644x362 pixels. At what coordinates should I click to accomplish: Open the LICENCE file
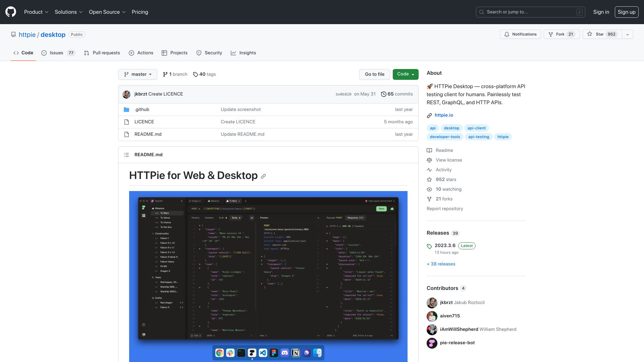[144, 122]
